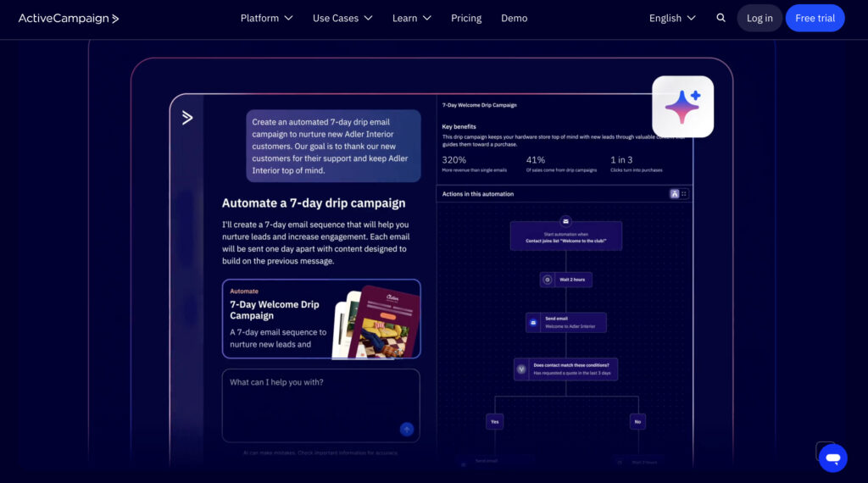Expand the Learn menu
Screen dimensions: 868x483
coord(411,19)
